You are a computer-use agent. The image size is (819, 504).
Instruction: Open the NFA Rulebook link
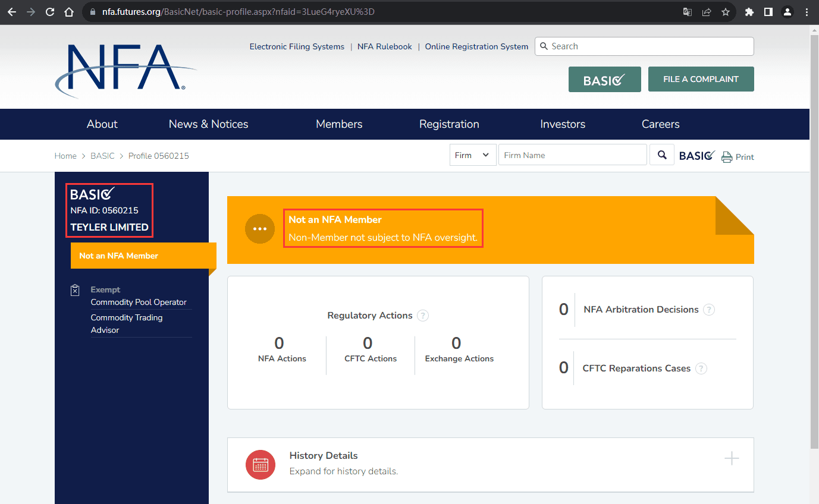[x=385, y=46]
